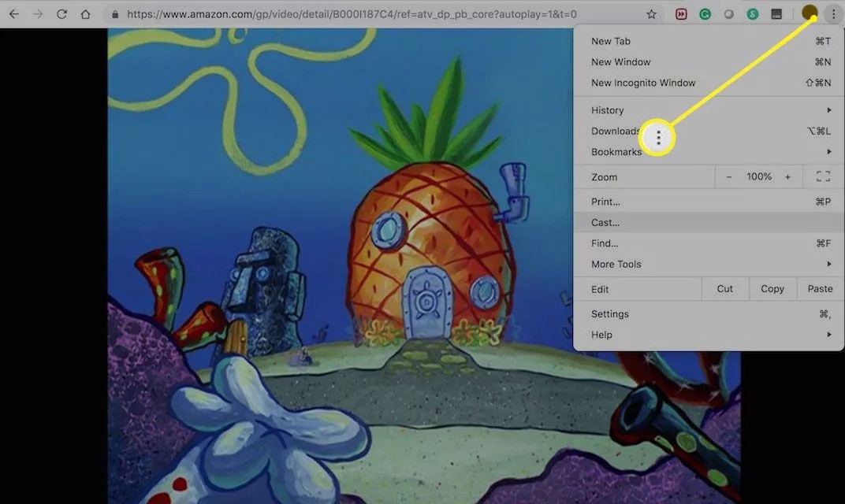This screenshot has height=504, width=845.
Task: Click the padlock site security icon
Action: tap(114, 13)
